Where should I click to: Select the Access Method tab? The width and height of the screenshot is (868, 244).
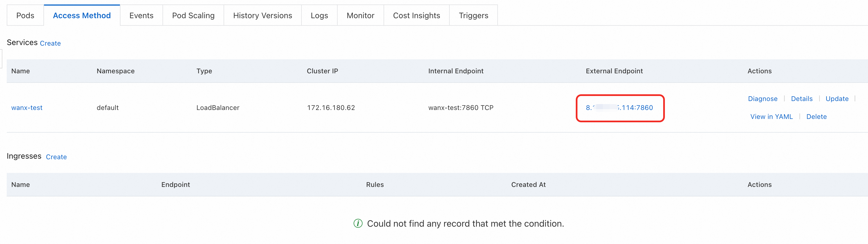82,15
